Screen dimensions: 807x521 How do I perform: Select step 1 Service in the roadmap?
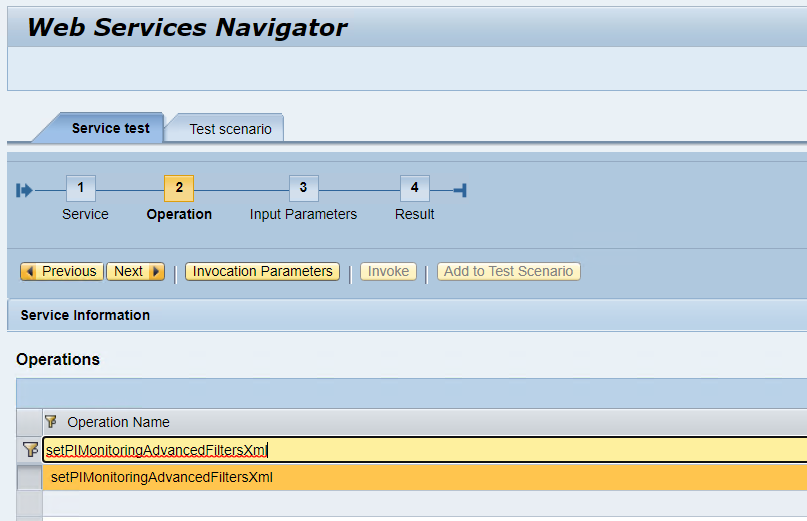81,188
